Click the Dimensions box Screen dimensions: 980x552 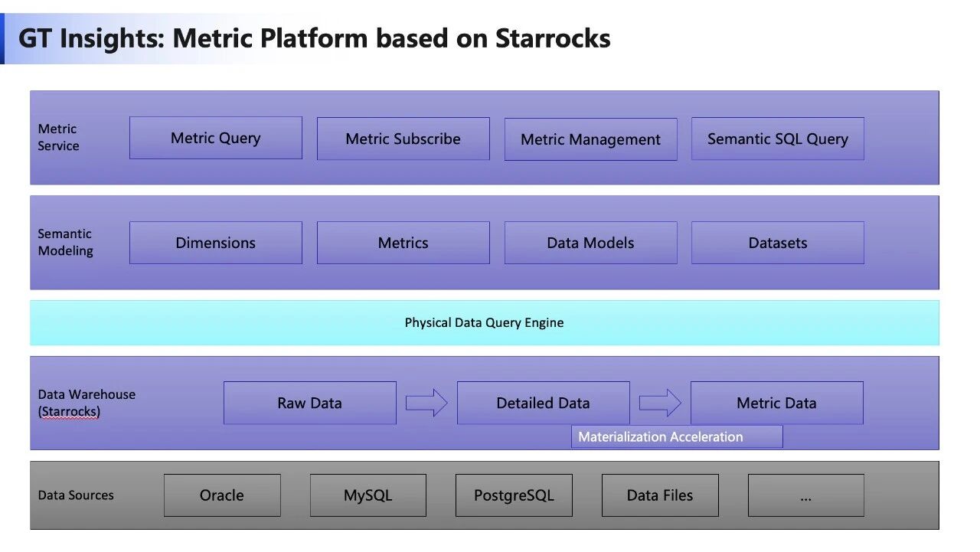click(x=215, y=243)
